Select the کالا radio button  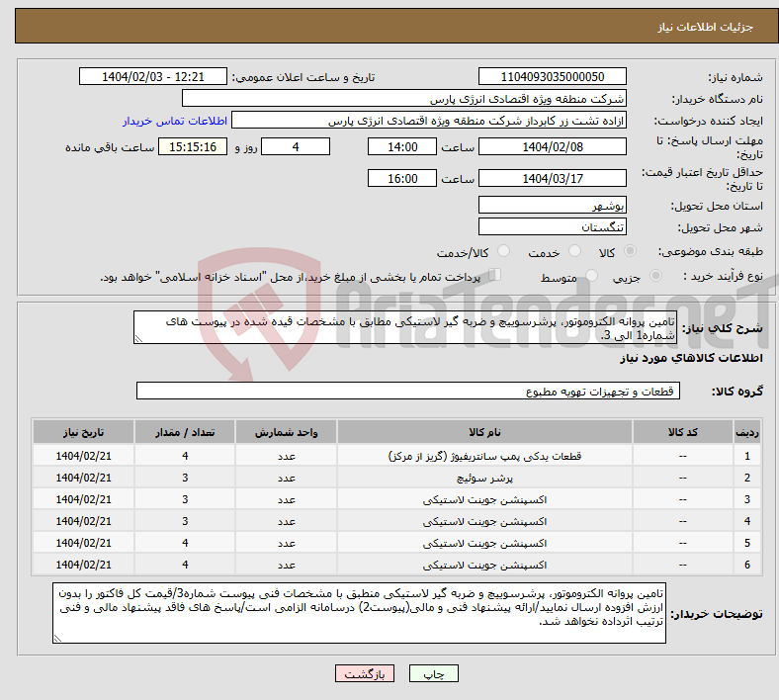pyautogui.click(x=630, y=251)
